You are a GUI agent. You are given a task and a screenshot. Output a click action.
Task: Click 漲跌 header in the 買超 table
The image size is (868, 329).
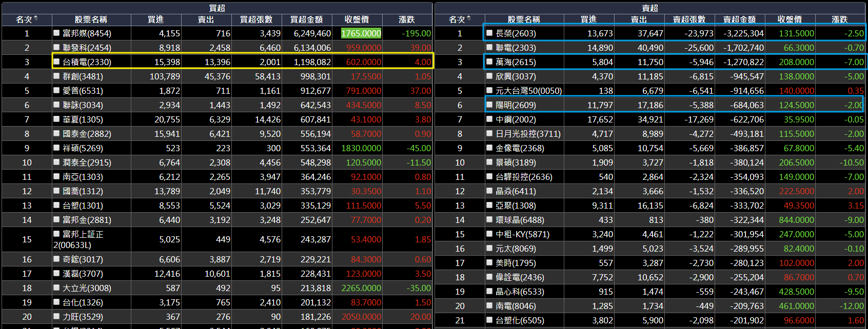(x=407, y=19)
